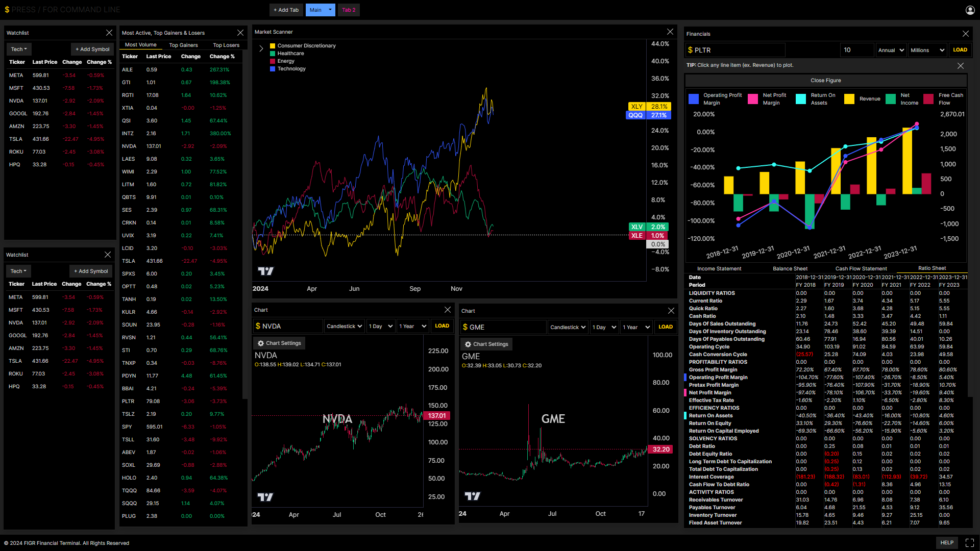Screen dimensions: 980x551
Task: Close the top Watchlist panel
Action: click(109, 33)
